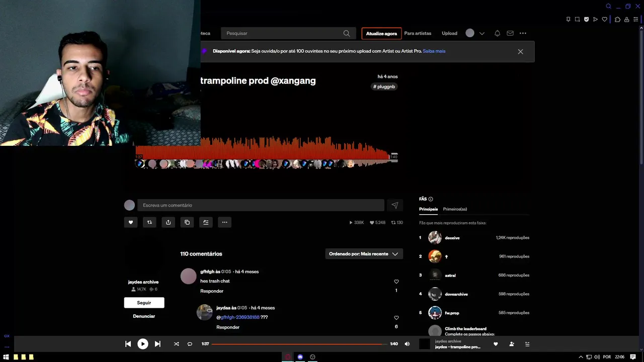Reply to gfhfgh's comment

coord(212,291)
